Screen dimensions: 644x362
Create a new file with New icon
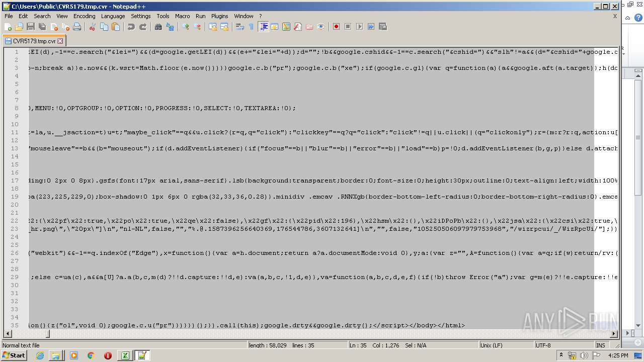(8, 27)
